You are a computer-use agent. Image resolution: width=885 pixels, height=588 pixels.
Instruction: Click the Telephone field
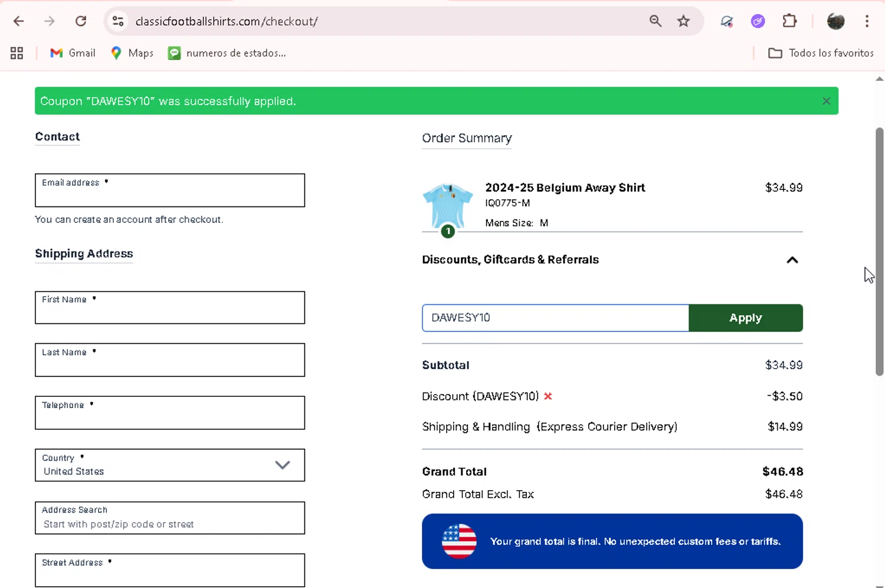[170, 412]
